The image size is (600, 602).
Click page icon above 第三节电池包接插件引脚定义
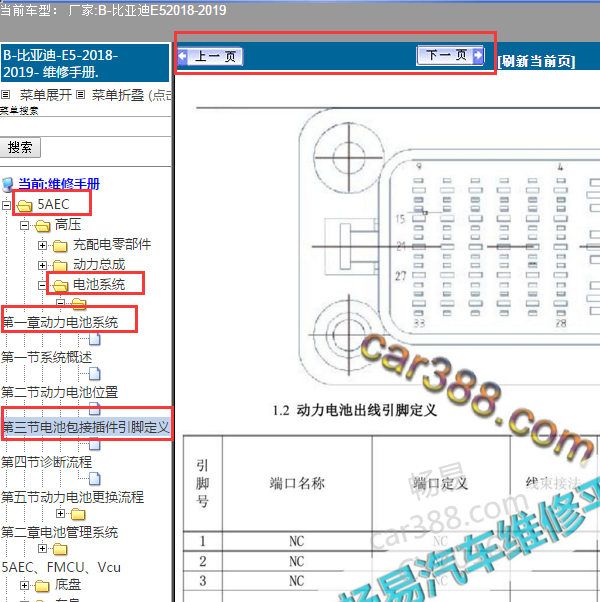coord(95,409)
